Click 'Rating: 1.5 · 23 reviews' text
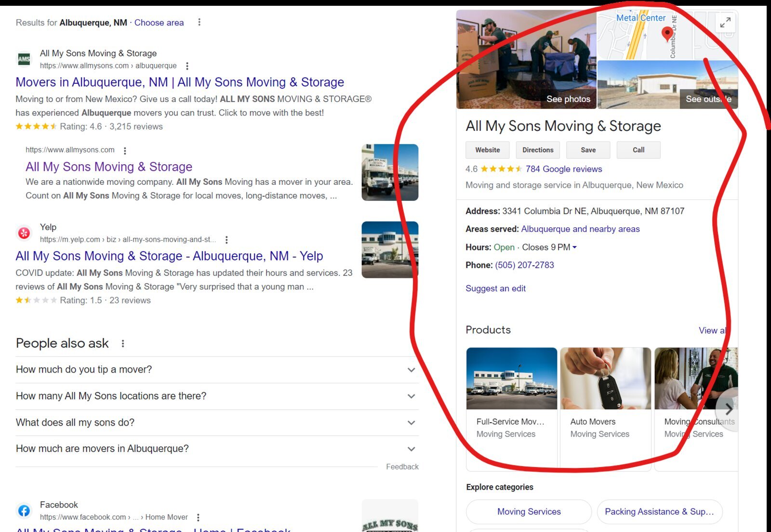The height and width of the screenshot is (532, 771). click(105, 300)
